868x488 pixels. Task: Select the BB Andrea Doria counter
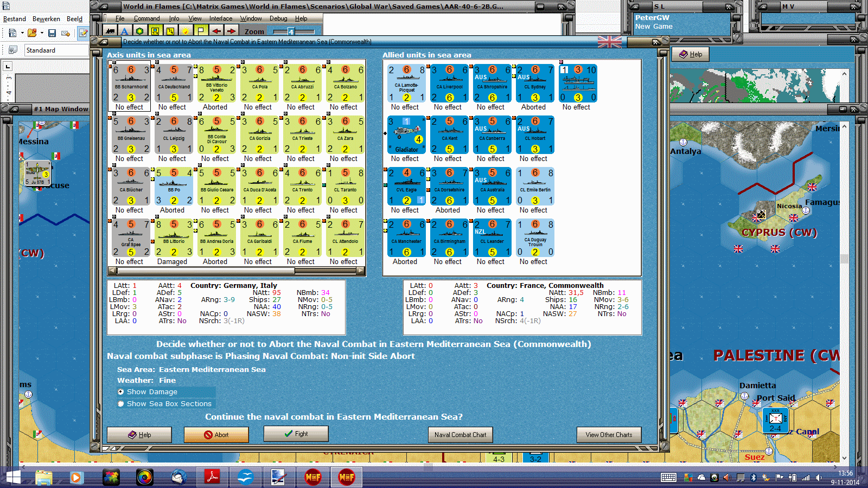pos(216,238)
